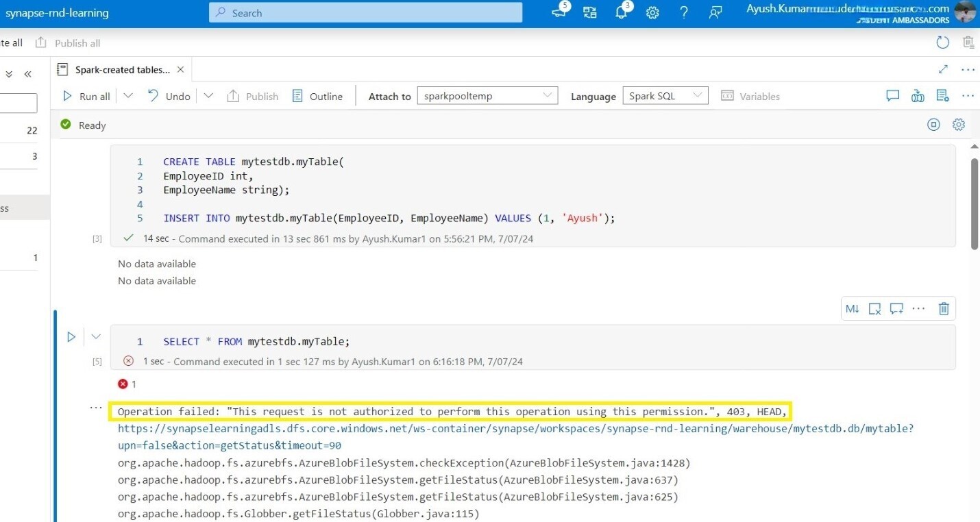Click inside the top Search field
Screen dimensions: 980x522
[366, 12]
